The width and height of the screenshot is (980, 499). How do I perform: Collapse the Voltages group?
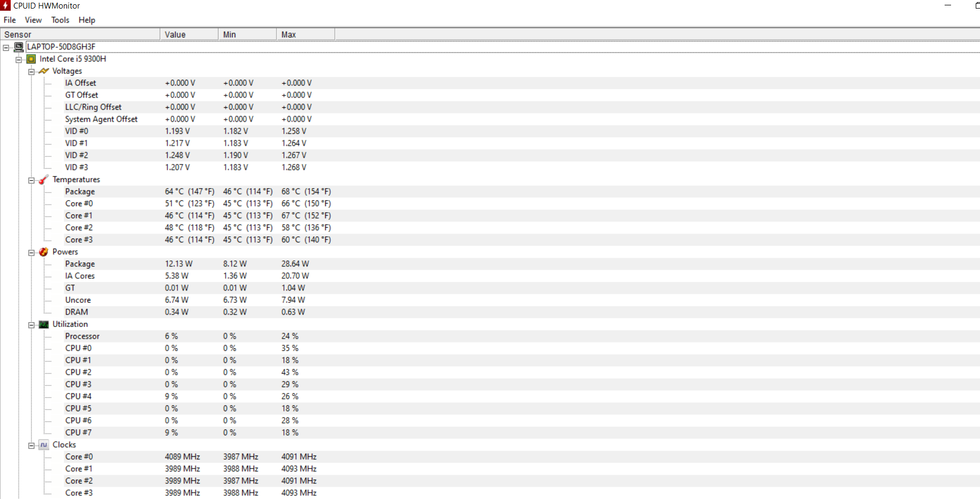(x=32, y=72)
